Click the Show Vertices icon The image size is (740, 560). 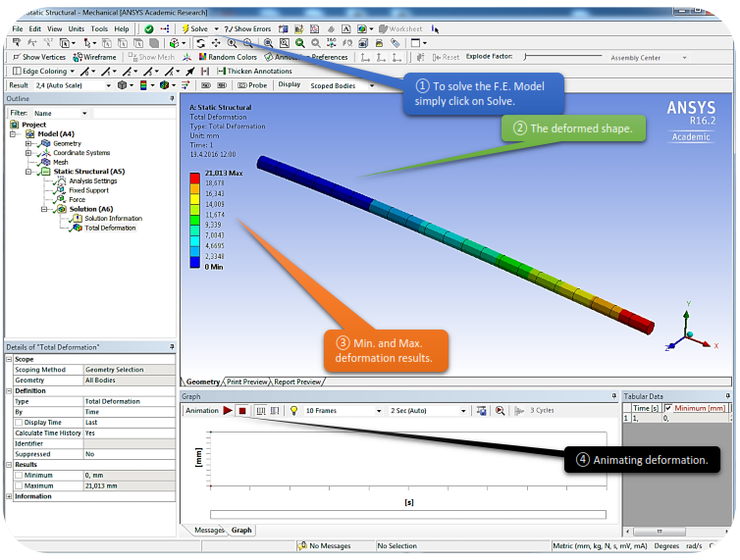[x=38, y=57]
